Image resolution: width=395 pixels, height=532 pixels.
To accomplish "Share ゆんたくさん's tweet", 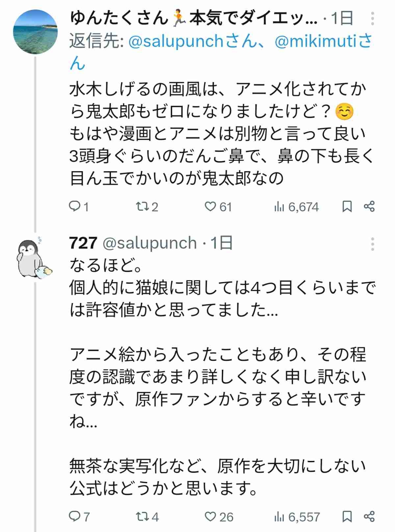I will 369,207.
